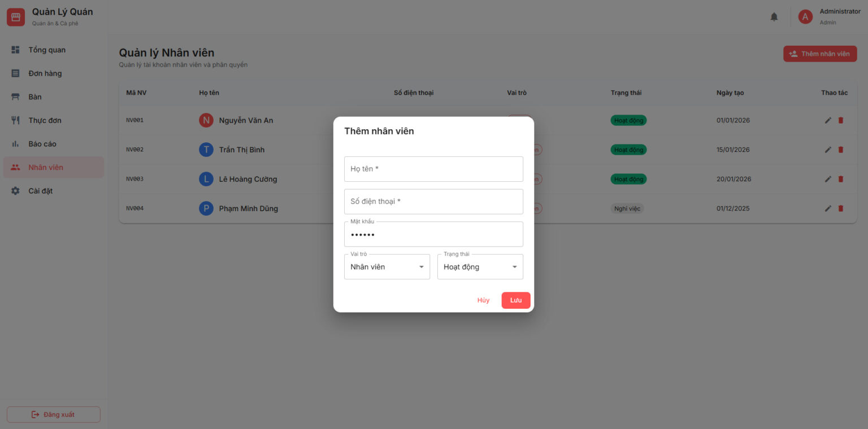Viewport: 868px width, 429px height.
Task: Open the Trạng thái dropdown
Action: (480, 266)
